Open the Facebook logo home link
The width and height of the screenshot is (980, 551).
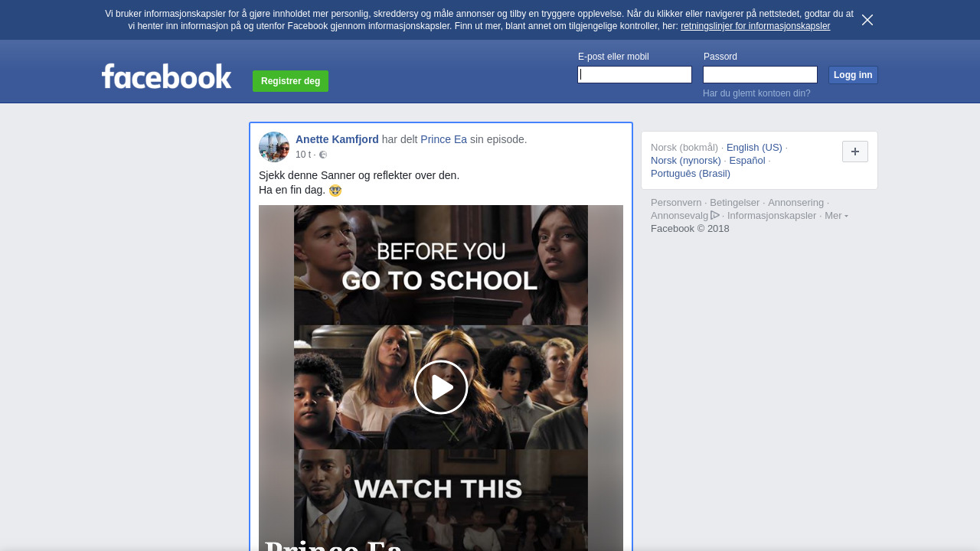(167, 77)
